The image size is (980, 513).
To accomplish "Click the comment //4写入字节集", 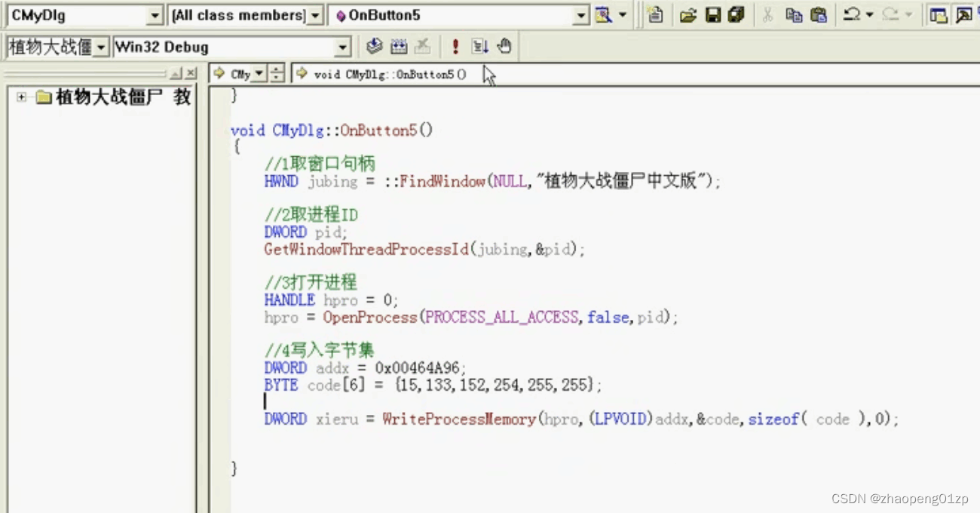I will (319, 350).
